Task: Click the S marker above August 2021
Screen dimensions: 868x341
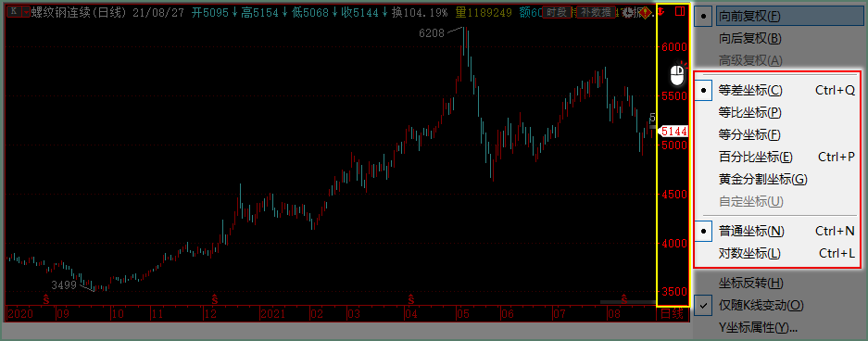Action: coord(623,299)
